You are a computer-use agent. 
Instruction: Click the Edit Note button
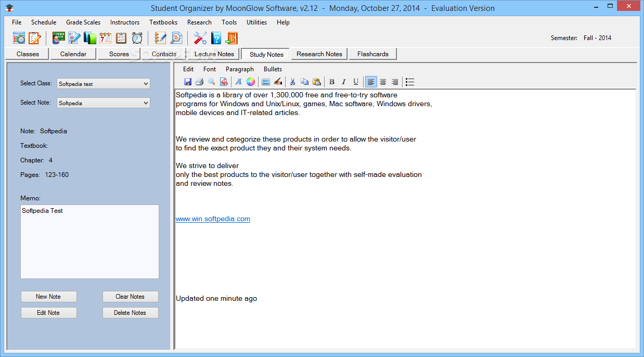(48, 313)
